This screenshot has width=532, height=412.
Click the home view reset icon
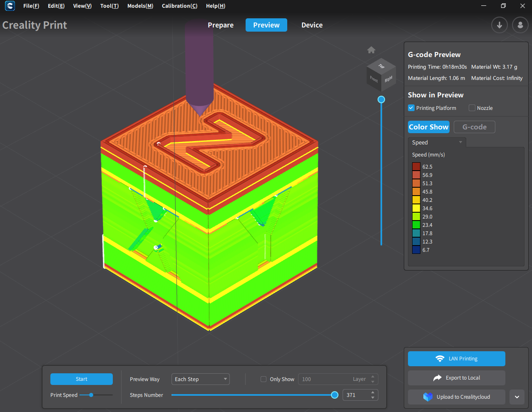(x=371, y=50)
